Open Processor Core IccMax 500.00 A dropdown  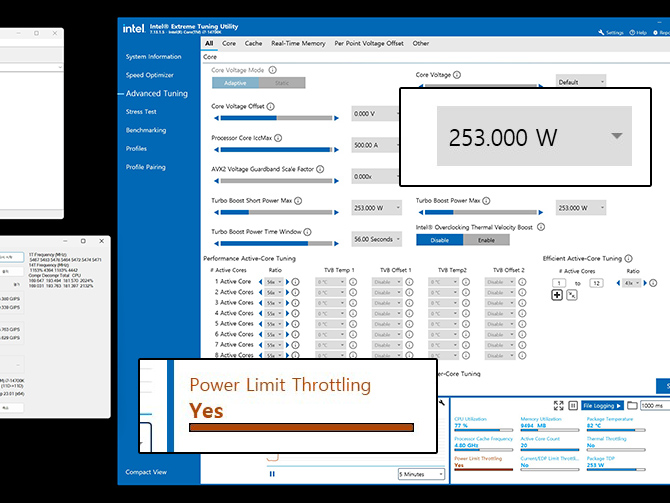click(375, 145)
